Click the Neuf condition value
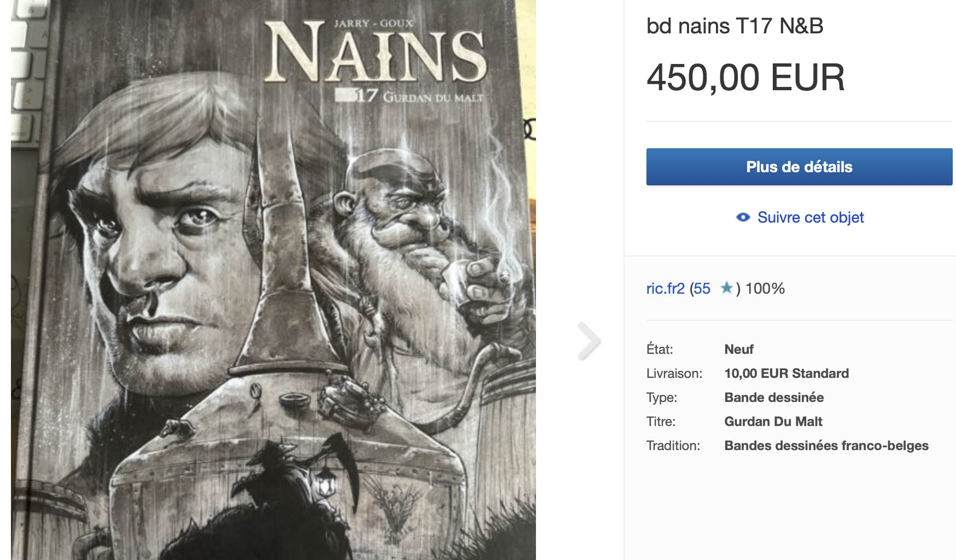 click(738, 349)
